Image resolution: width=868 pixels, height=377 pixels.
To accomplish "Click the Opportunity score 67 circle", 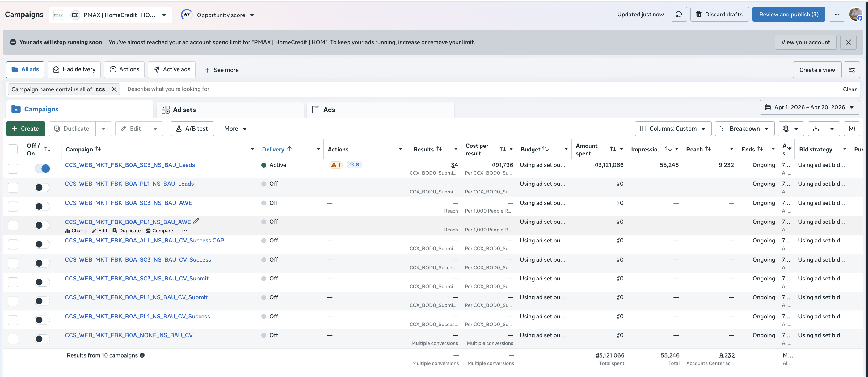I will (186, 14).
